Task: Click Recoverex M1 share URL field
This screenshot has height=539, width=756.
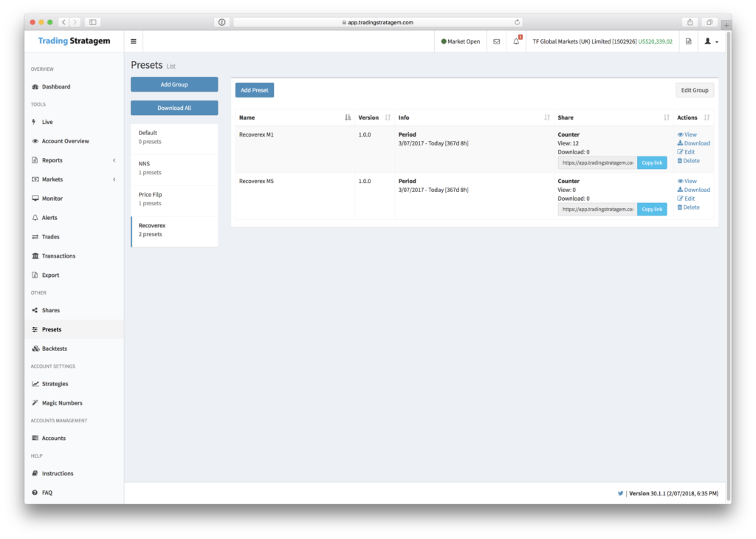Action: pyautogui.click(x=597, y=163)
